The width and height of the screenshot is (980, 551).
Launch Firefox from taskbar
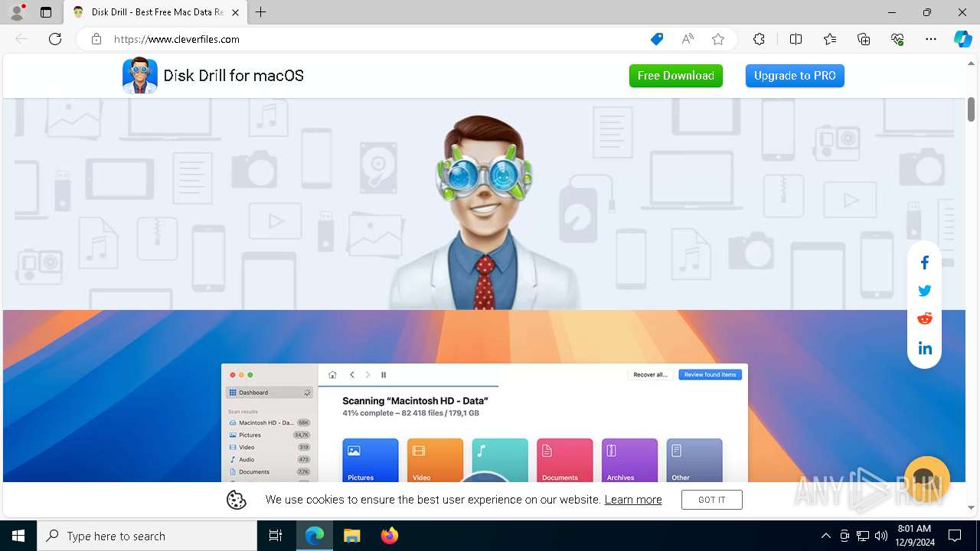coord(389,536)
